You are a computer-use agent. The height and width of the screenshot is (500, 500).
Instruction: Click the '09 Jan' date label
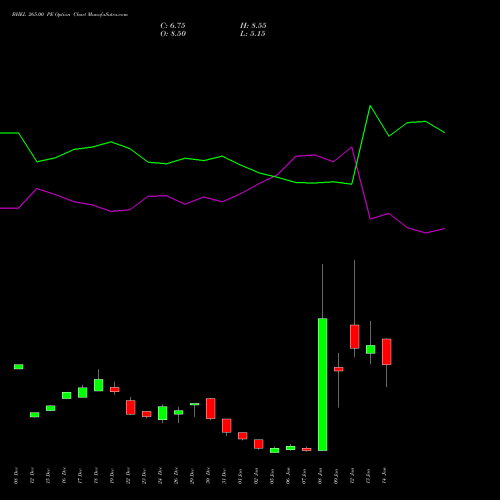[x=336, y=476]
